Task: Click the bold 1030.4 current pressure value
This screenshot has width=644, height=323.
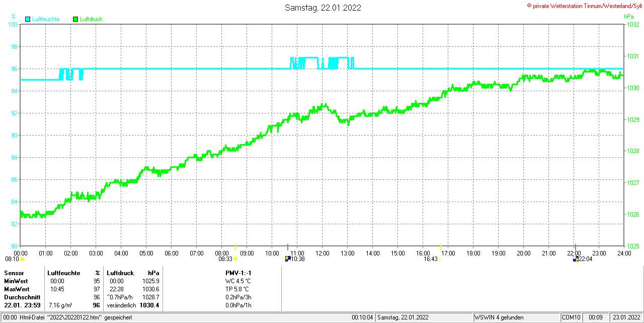Action: click(x=150, y=305)
